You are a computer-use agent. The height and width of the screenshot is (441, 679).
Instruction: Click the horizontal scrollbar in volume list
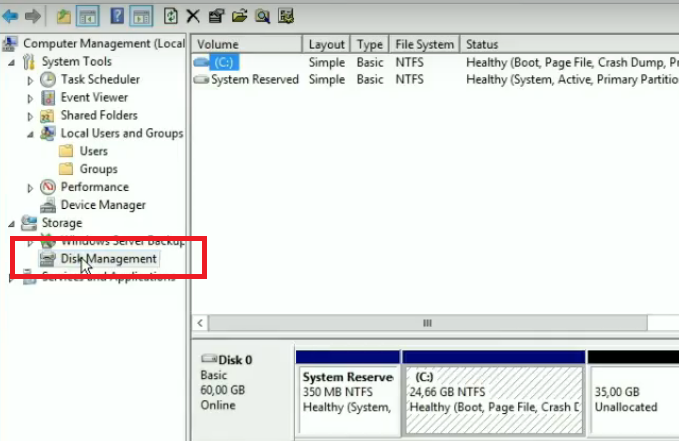[428, 323]
